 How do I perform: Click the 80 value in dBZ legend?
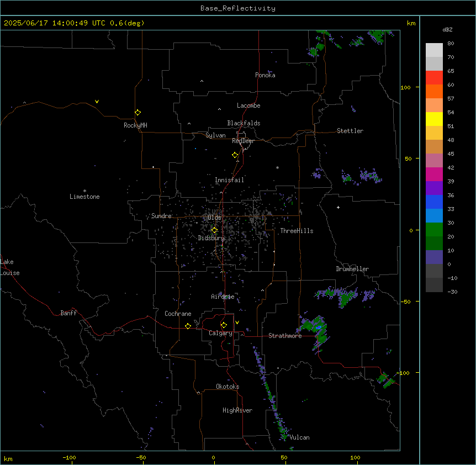(x=451, y=44)
